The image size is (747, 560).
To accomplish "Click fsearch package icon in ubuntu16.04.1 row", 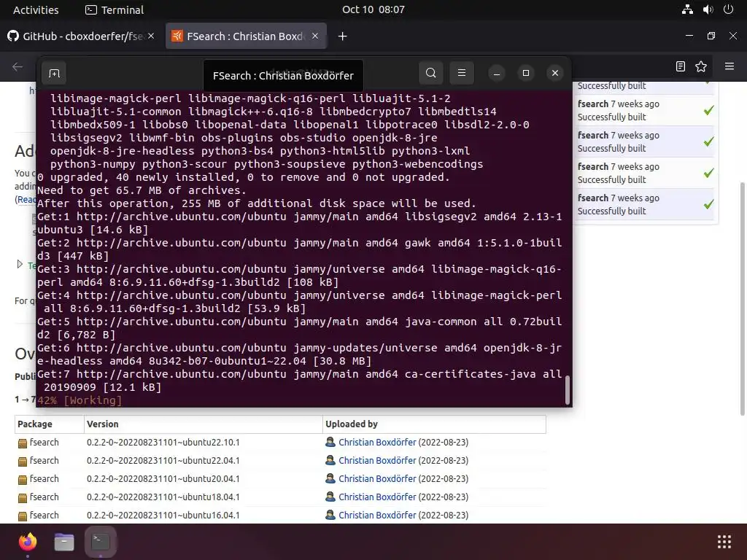I will click(x=23, y=516).
